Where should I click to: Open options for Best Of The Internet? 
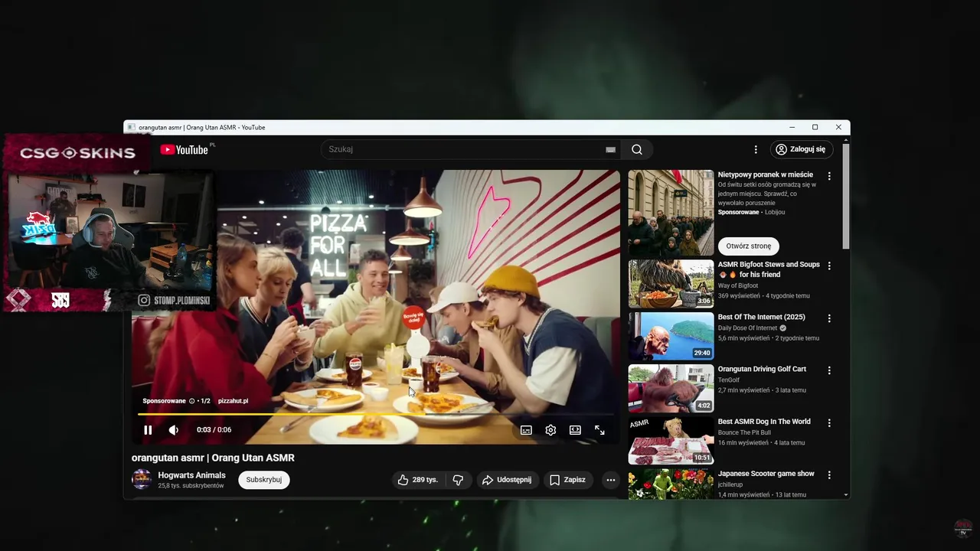pos(828,318)
